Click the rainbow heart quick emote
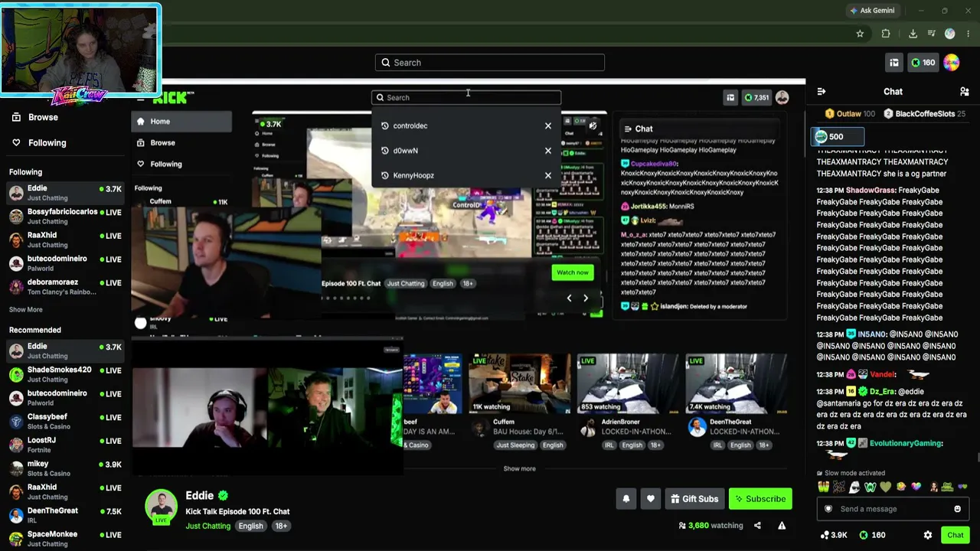 [x=916, y=487]
